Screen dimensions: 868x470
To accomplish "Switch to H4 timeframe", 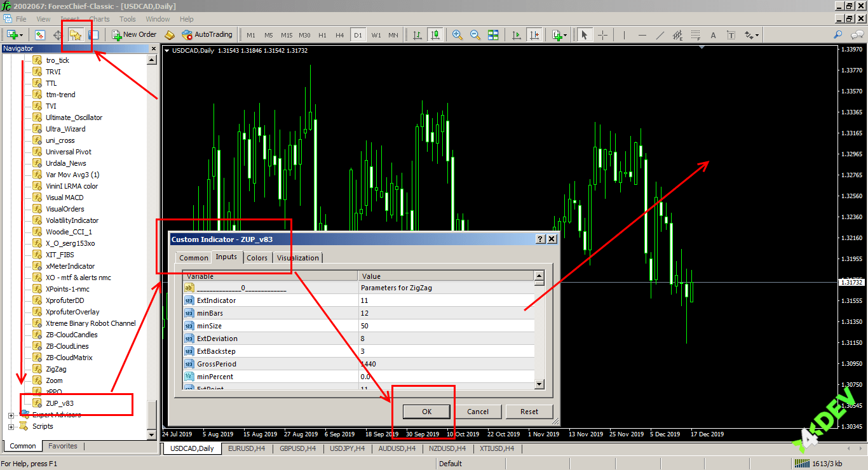I will (340, 35).
